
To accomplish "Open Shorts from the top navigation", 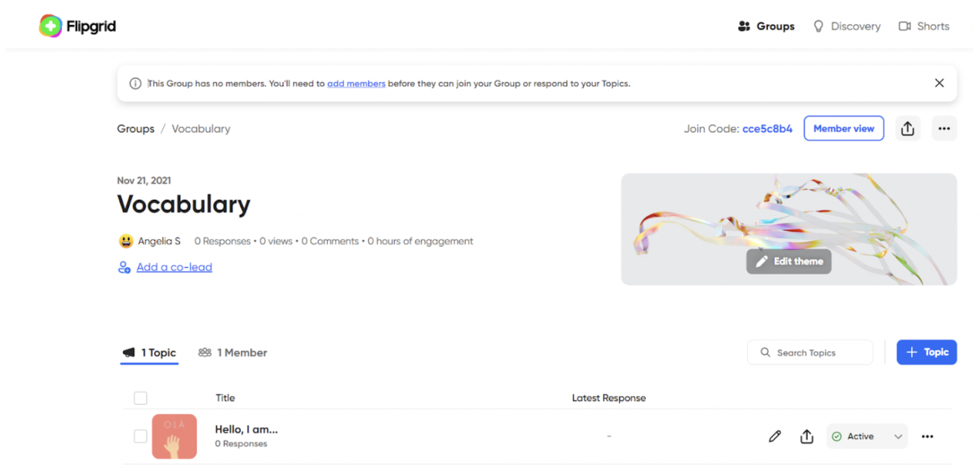I will [924, 26].
